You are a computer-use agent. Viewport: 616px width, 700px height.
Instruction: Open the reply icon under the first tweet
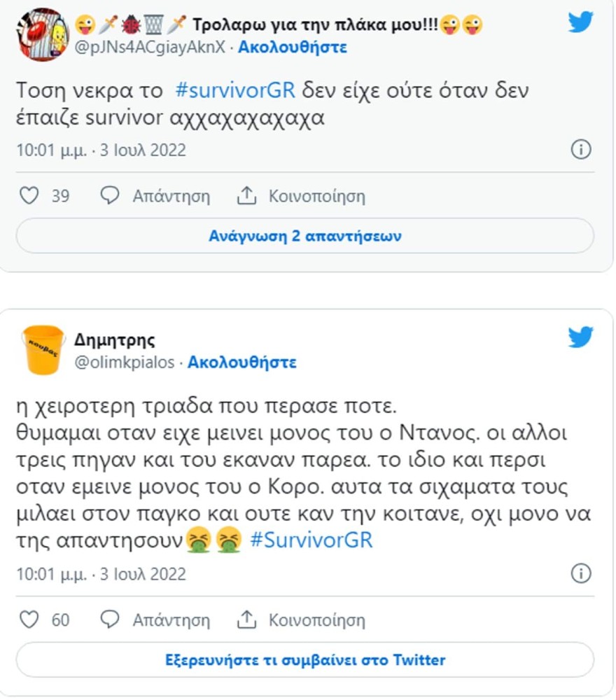coord(109,196)
